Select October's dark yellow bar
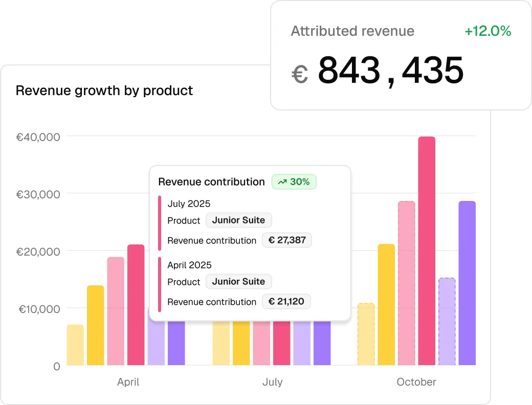532x405 pixels. (386, 305)
